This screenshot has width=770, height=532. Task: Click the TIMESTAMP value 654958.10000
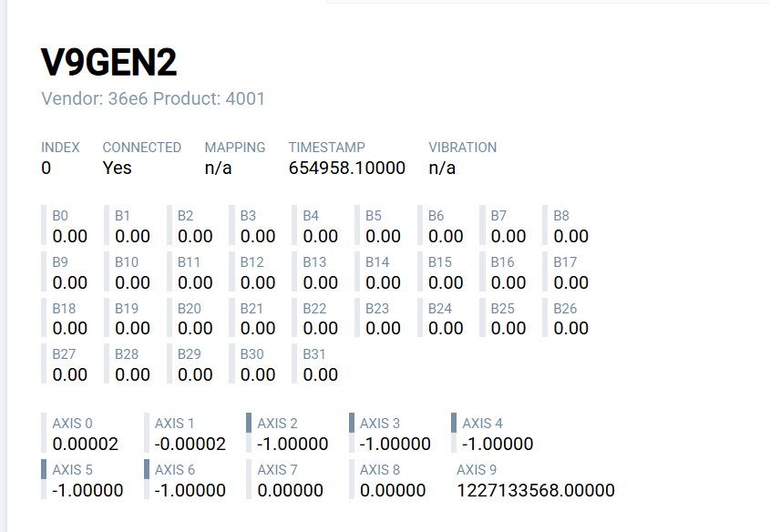click(346, 168)
